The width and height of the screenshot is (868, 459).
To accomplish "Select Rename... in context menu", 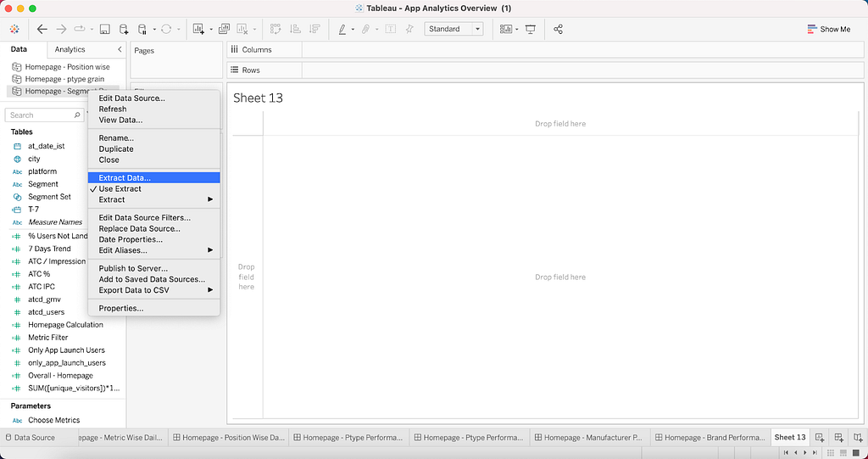I will 116,138.
